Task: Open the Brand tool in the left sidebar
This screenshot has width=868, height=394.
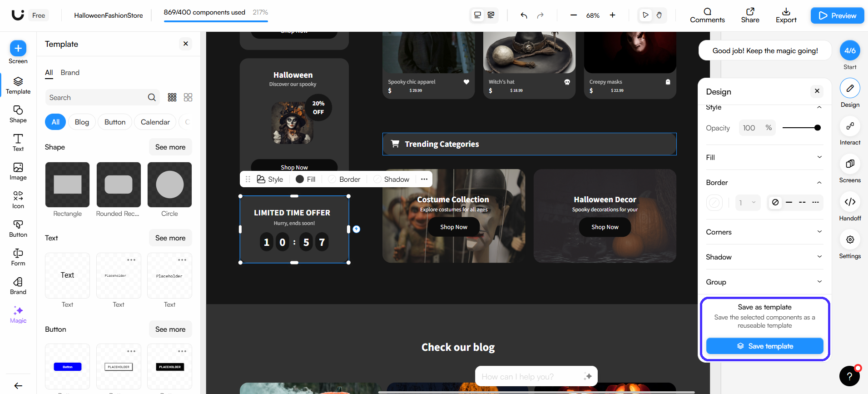Action: tap(18, 286)
